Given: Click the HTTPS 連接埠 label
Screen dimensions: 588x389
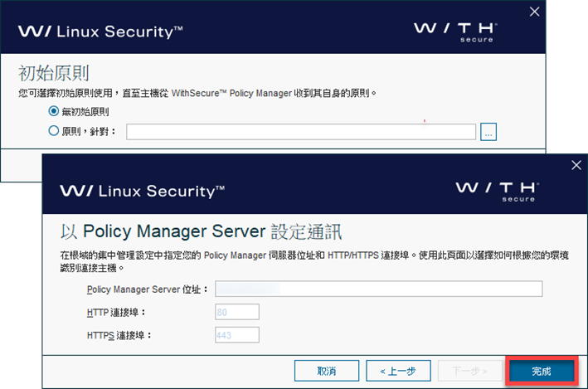Looking at the screenshot, I should tap(119, 335).
